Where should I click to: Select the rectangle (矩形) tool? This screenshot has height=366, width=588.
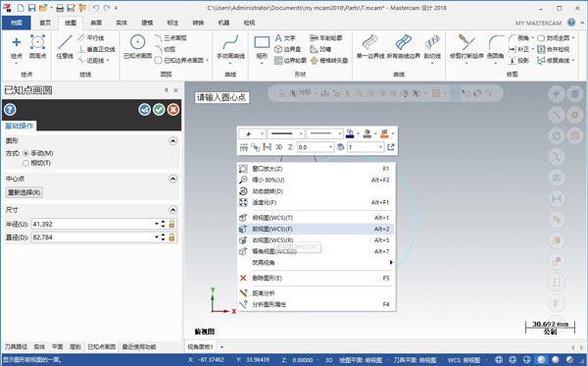(262, 47)
